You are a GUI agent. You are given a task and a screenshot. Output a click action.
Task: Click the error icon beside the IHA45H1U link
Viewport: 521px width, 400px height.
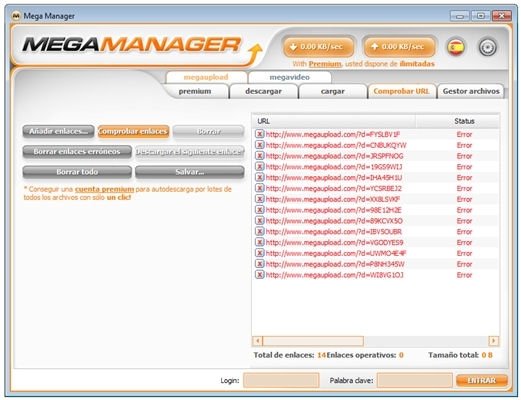259,177
